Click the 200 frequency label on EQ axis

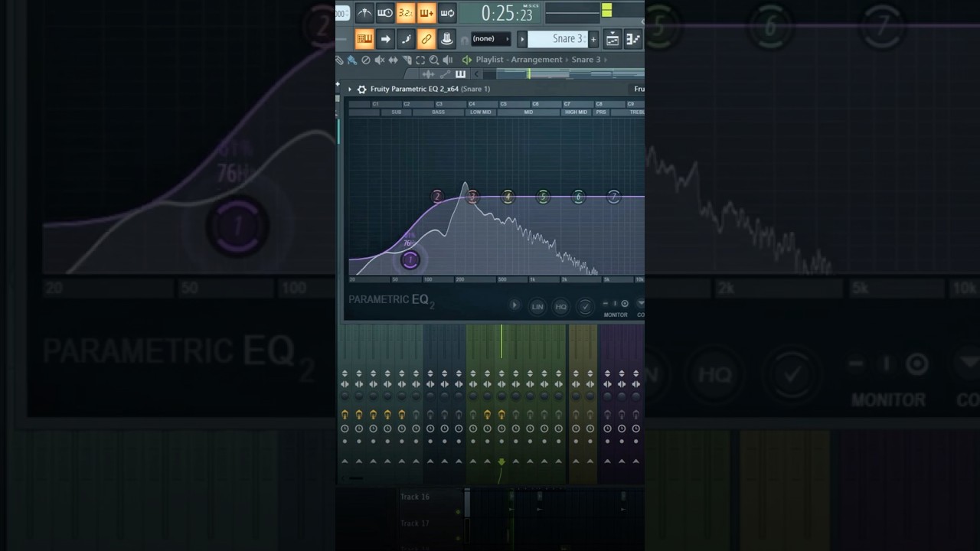point(459,280)
